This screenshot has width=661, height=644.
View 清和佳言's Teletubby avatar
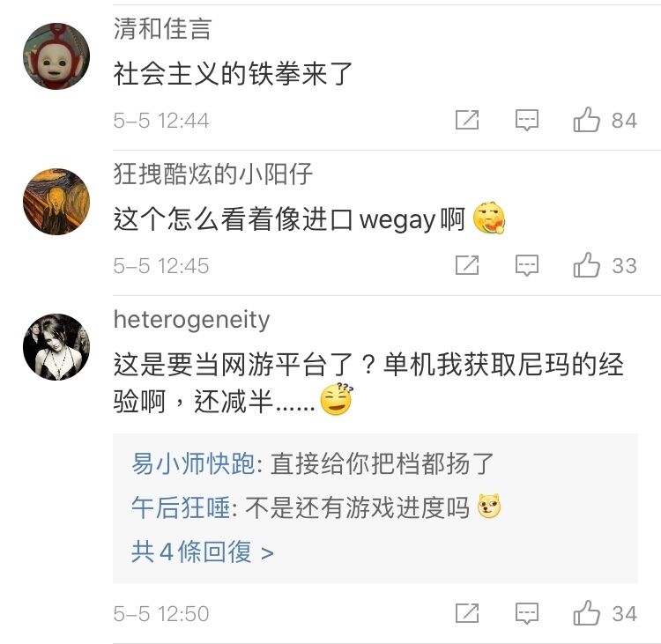[x=56, y=56]
